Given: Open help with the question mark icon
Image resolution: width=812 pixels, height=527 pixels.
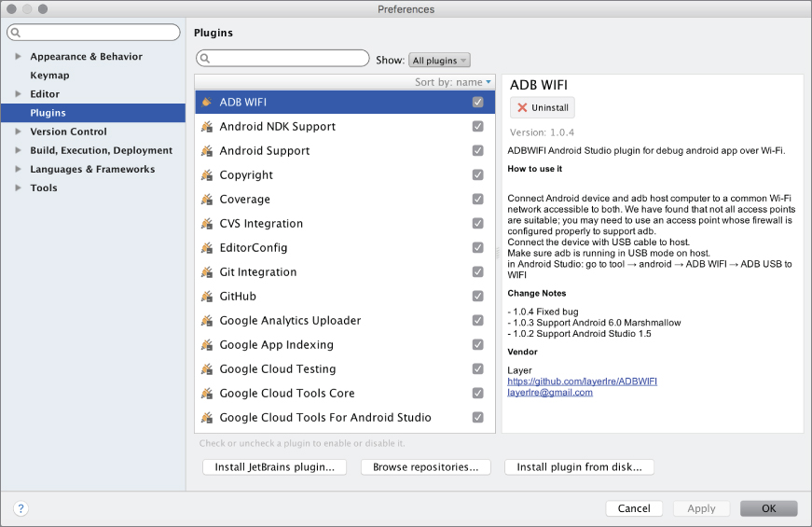Looking at the screenshot, I should click(21, 508).
